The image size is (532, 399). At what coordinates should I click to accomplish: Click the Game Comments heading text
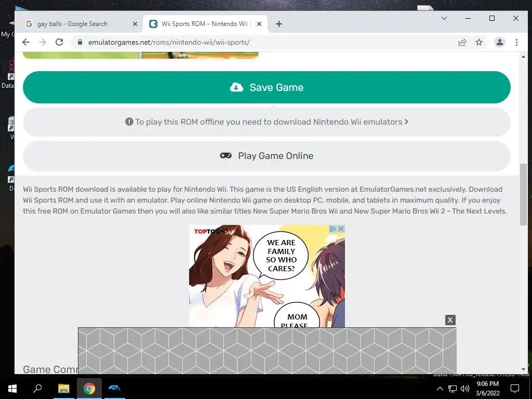pos(50,369)
